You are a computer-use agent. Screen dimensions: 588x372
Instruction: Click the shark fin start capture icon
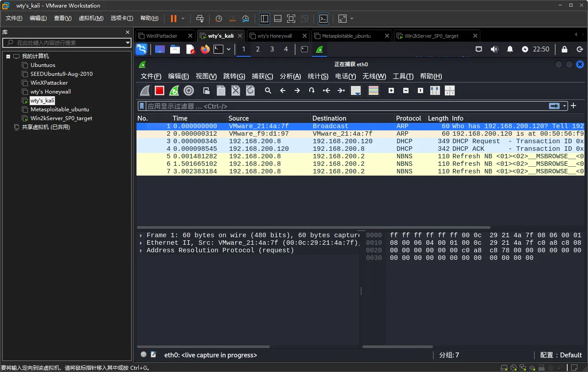(x=145, y=90)
